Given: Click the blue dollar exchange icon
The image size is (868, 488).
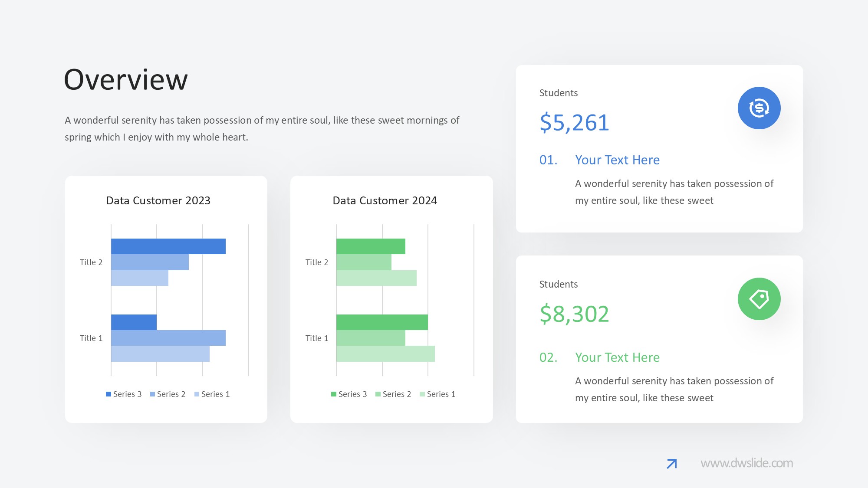Looking at the screenshot, I should click(x=759, y=108).
